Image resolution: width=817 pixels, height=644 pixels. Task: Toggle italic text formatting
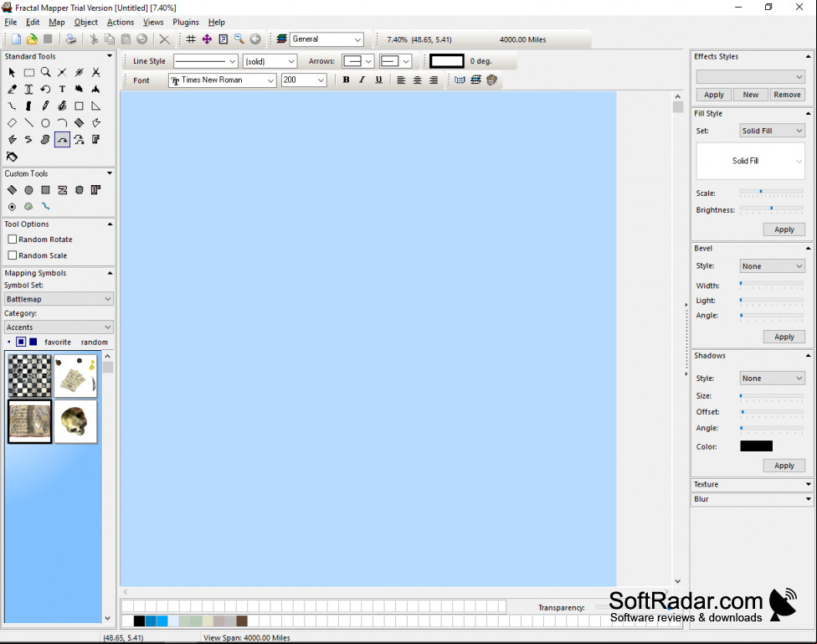point(362,80)
